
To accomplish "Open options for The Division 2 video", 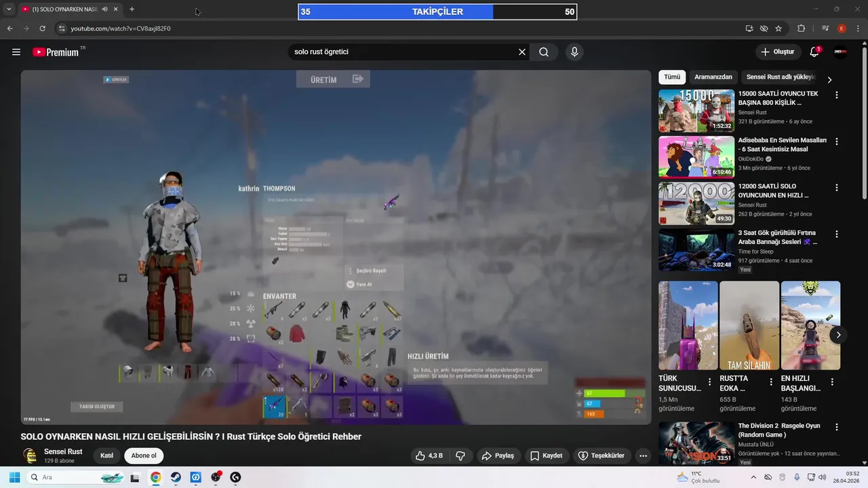I will [837, 428].
